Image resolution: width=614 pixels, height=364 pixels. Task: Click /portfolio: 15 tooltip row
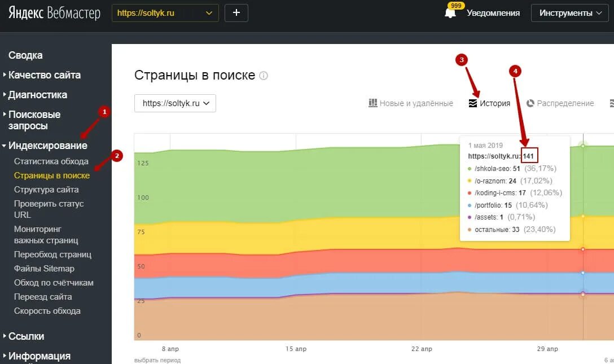click(508, 205)
